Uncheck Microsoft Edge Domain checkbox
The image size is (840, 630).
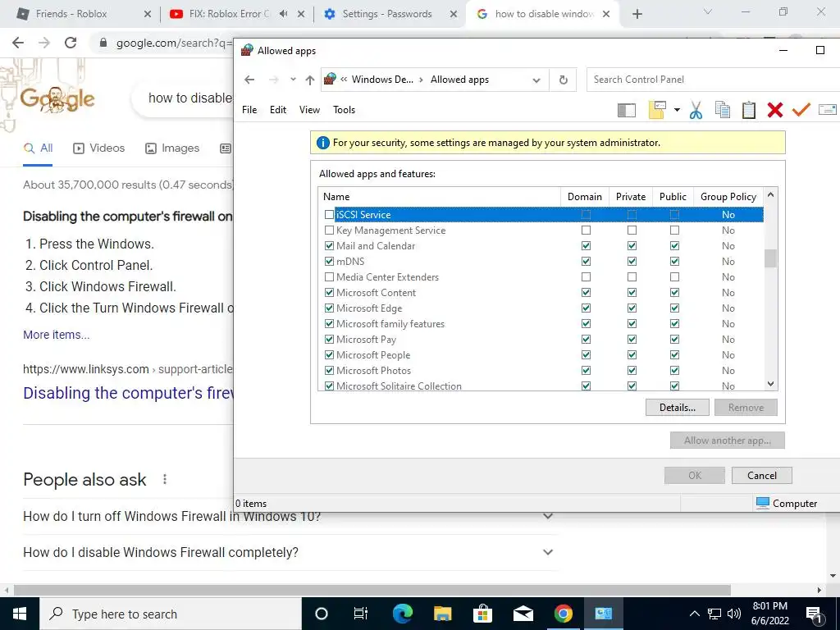586,308
